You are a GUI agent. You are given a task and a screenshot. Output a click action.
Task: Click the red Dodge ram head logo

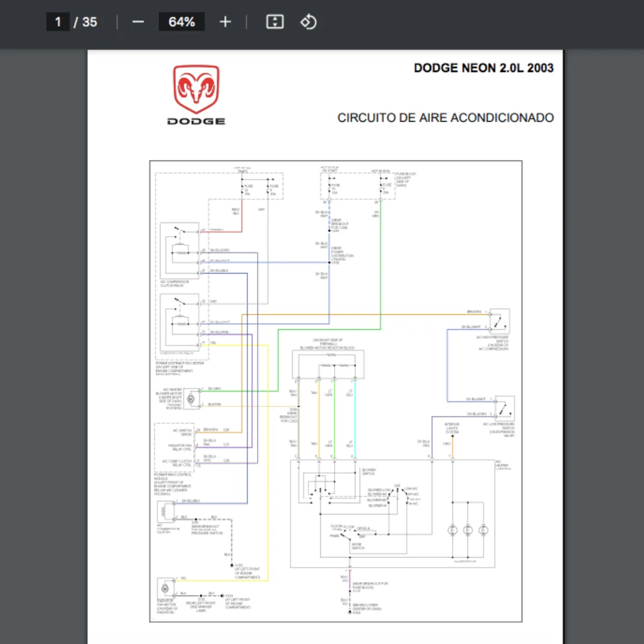(196, 89)
